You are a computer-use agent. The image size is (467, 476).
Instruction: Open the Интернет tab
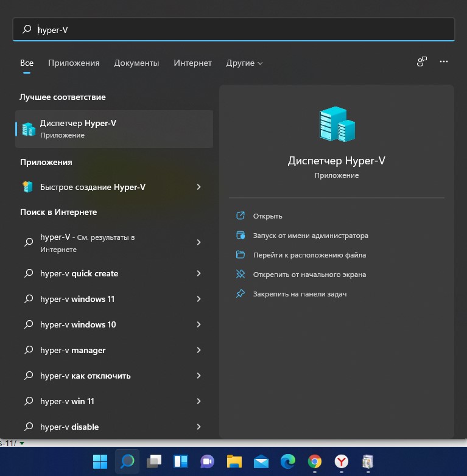pos(192,63)
